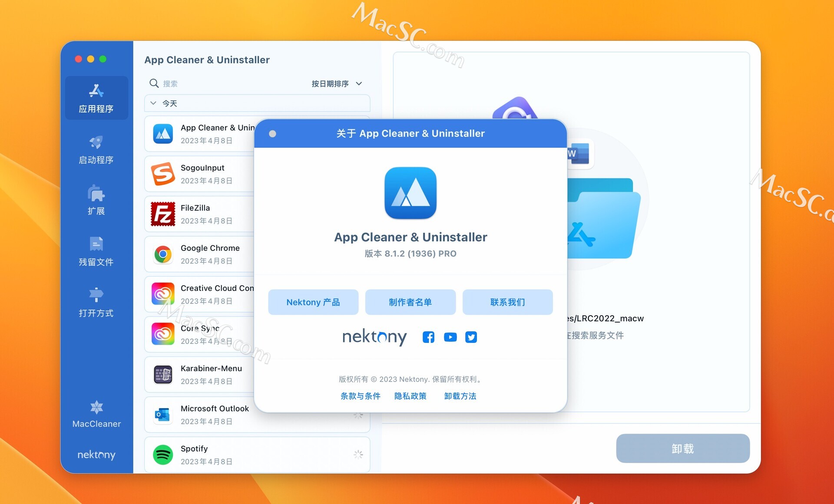The width and height of the screenshot is (834, 504).
Task: Open the 条款与条件 terms link
Action: coord(361,396)
